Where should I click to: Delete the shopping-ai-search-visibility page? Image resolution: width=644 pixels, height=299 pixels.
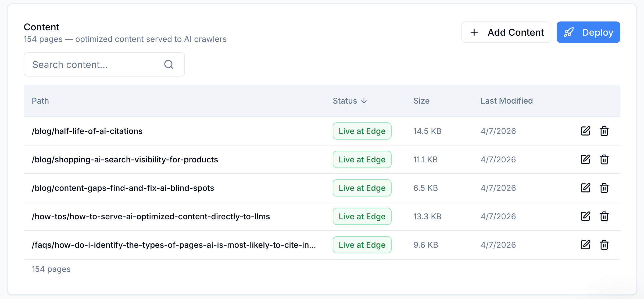[x=604, y=159]
